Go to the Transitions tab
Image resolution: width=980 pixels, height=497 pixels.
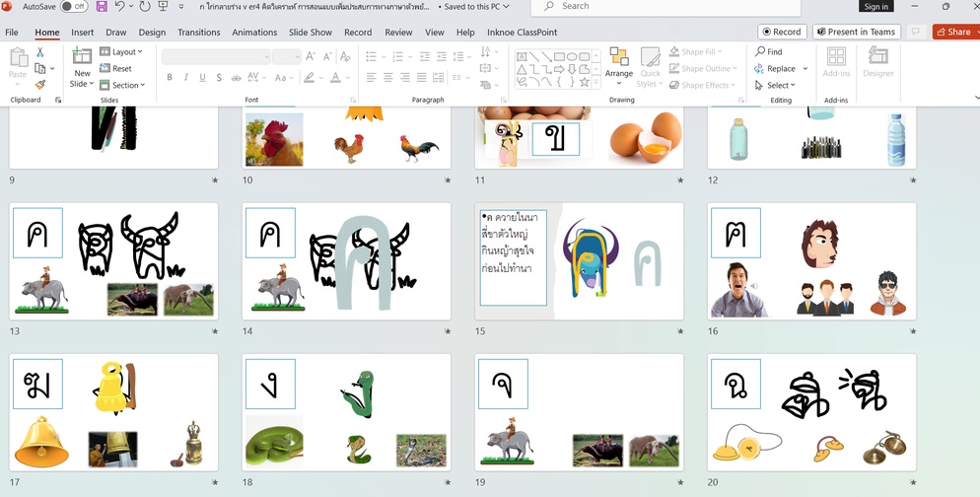199,32
